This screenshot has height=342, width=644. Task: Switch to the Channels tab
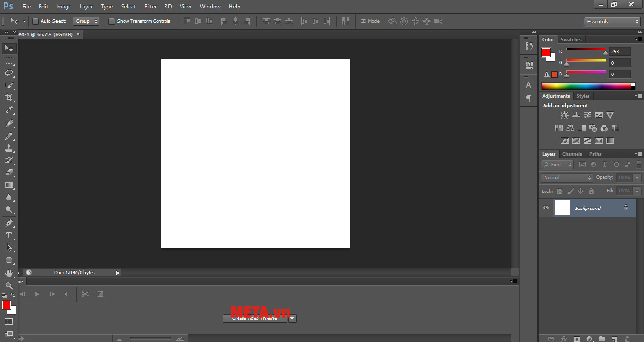572,154
